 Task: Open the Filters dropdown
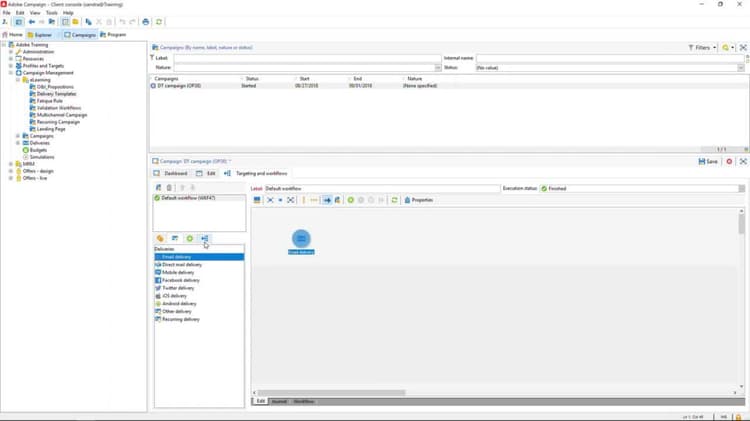[702, 48]
